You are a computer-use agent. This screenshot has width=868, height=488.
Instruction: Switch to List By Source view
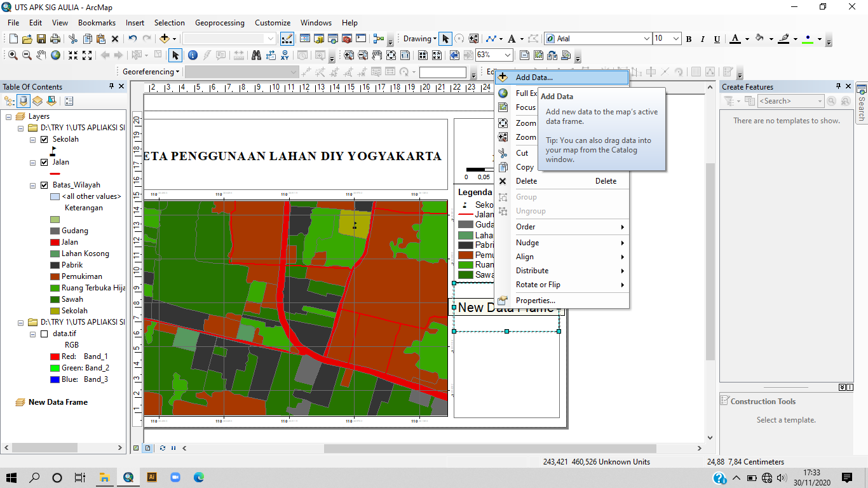[24, 101]
